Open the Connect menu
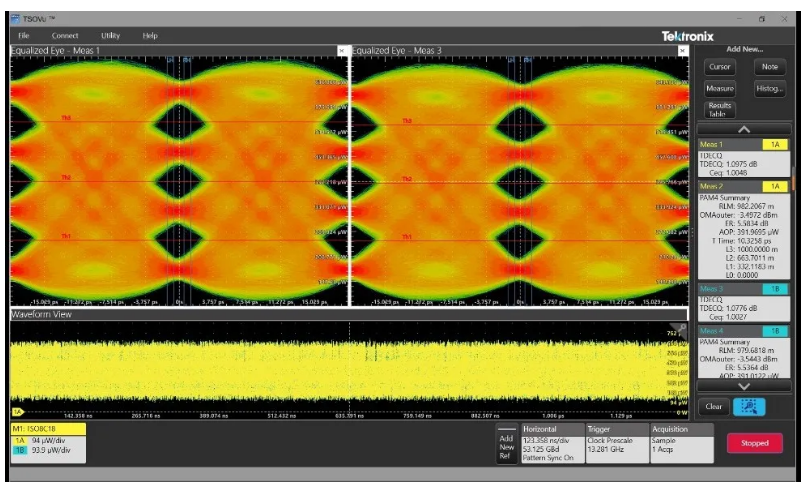The image size is (810, 490). click(x=65, y=36)
